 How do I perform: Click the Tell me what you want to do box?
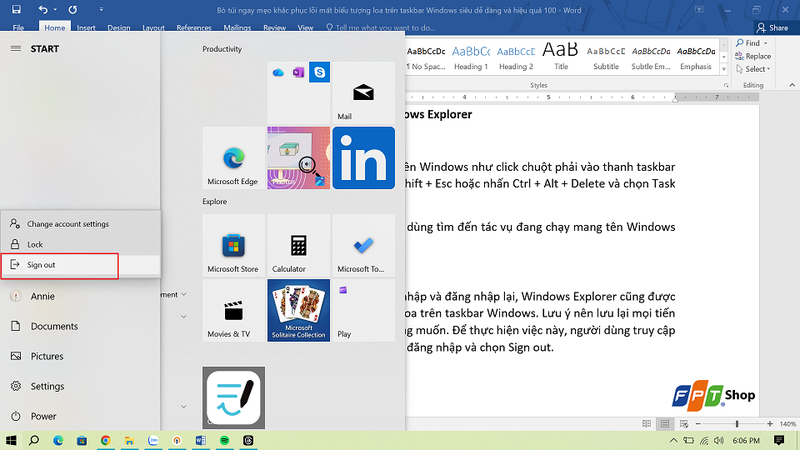[x=381, y=28]
